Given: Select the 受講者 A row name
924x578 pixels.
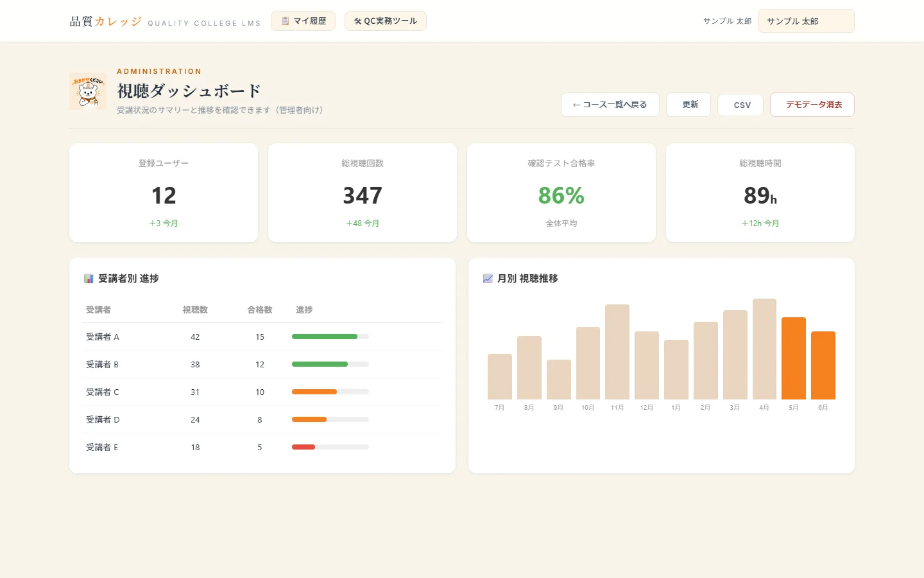Looking at the screenshot, I should pyautogui.click(x=103, y=337).
